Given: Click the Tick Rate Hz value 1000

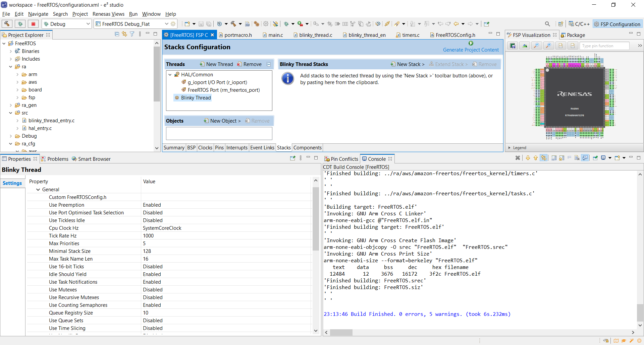Looking at the screenshot, I should pos(148,236).
